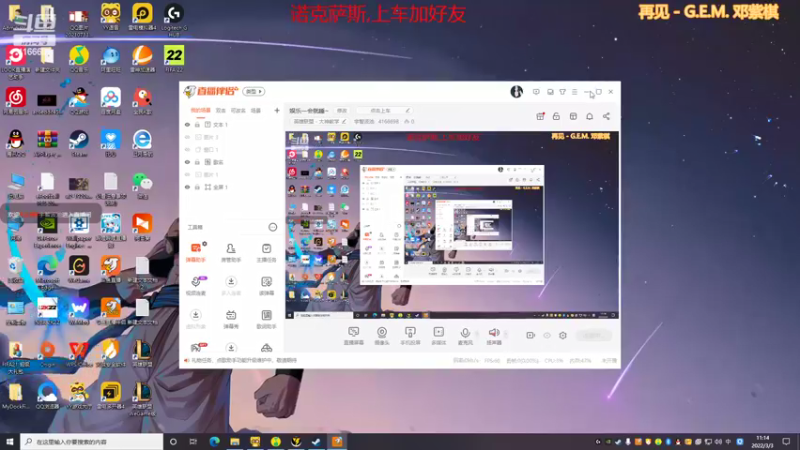Screen dimensions: 800x450
Task: Open the 房管助手 tool
Action: pyautogui.click(x=231, y=252)
